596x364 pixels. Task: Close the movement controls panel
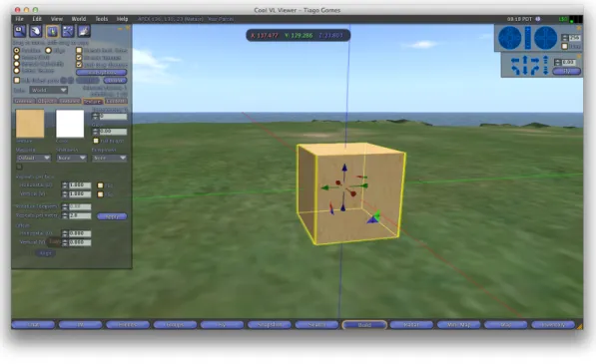click(578, 56)
